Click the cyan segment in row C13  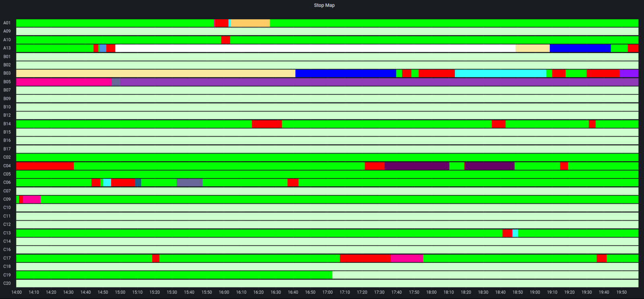click(515, 233)
